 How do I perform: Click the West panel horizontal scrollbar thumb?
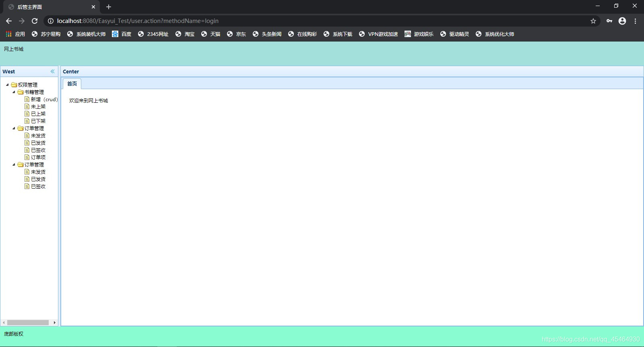point(28,322)
